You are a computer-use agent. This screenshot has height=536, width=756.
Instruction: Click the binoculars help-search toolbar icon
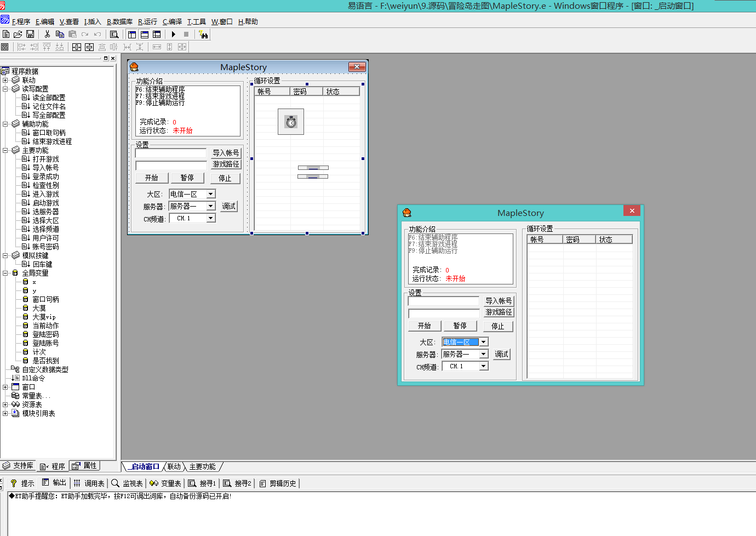tap(204, 35)
